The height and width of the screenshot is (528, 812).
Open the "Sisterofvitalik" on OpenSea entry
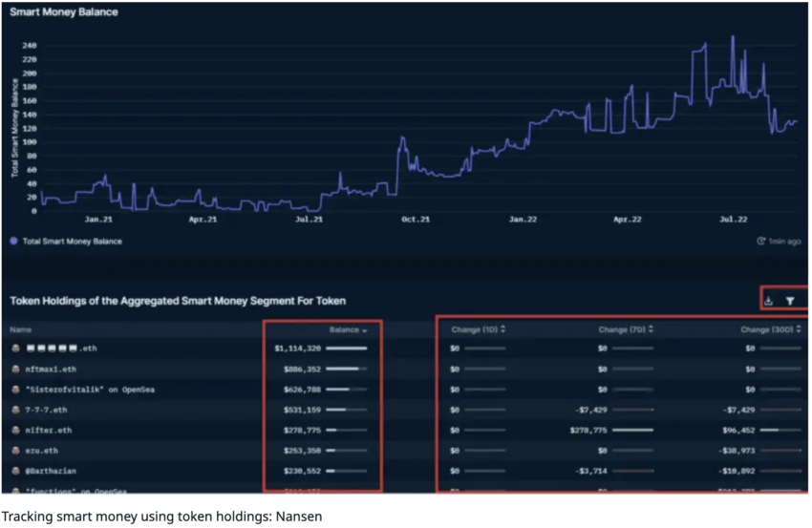pos(90,390)
